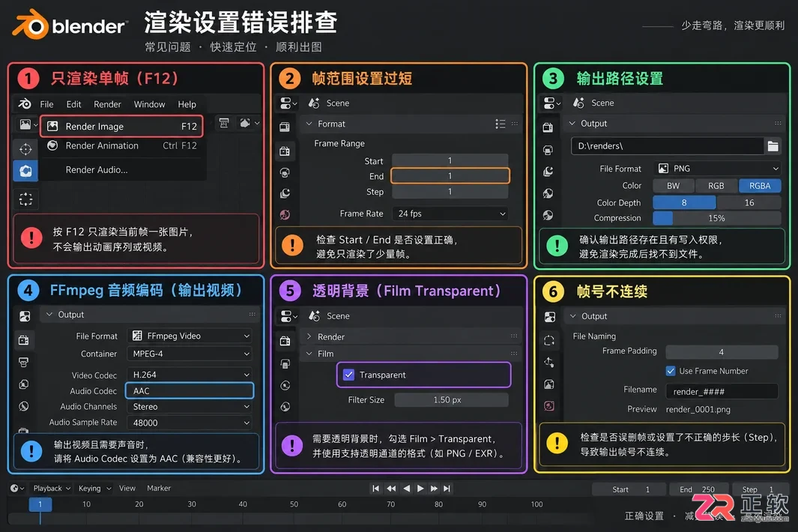Select RGB color mode
The height and width of the screenshot is (532, 798).
716,186
